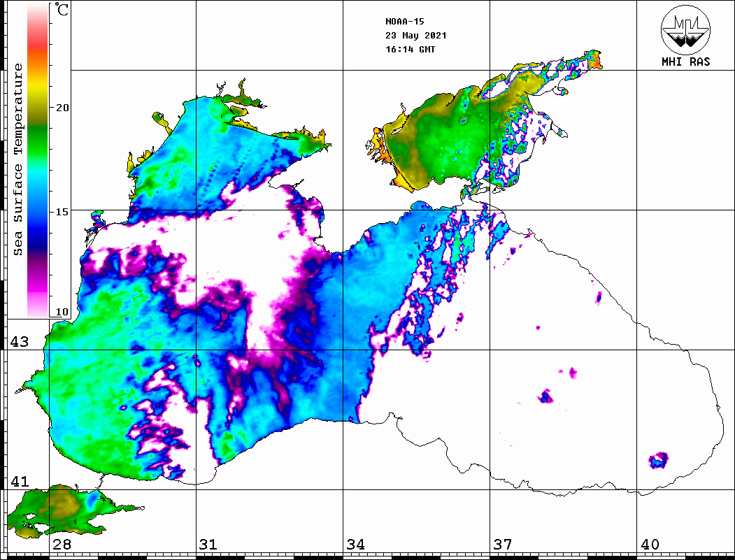Viewport: 735px width, 560px height.
Task: Click the time '16:14 GMT'
Action: 410,50
